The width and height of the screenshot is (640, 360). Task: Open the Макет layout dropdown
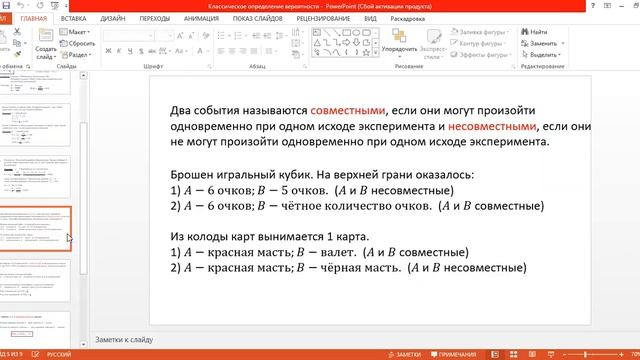click(x=75, y=32)
